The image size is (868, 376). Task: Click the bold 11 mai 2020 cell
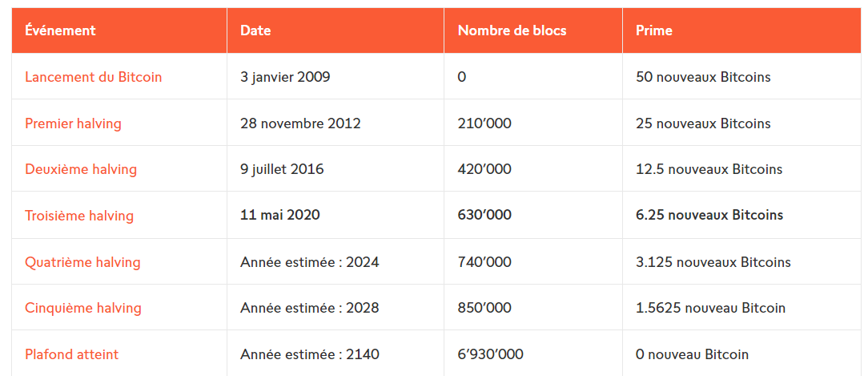280,215
